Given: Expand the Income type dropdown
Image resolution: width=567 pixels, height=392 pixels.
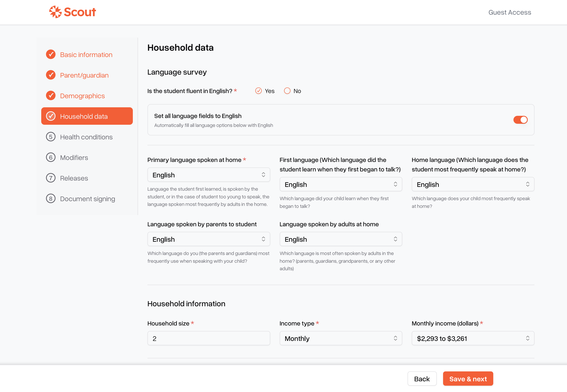Looking at the screenshot, I should (341, 339).
